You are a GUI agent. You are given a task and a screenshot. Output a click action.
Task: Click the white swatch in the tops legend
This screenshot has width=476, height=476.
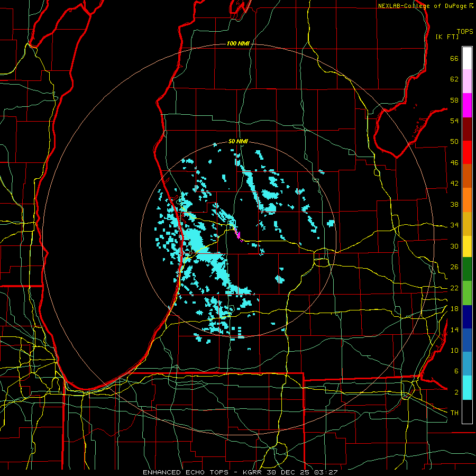[467, 58]
